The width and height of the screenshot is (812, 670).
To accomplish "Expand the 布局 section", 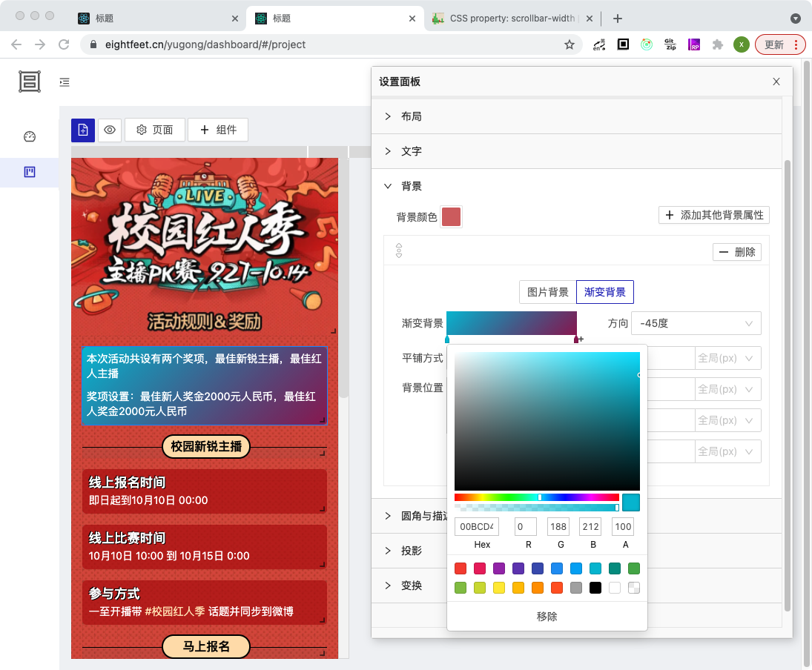I will point(576,116).
